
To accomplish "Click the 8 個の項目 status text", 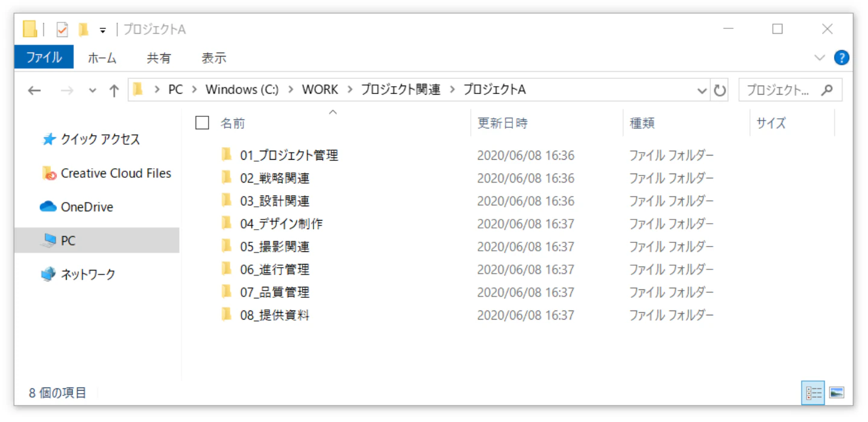I will (58, 393).
